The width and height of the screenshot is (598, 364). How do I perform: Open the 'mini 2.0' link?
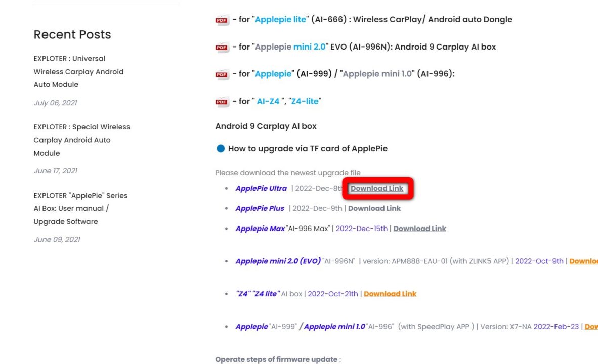coord(309,47)
